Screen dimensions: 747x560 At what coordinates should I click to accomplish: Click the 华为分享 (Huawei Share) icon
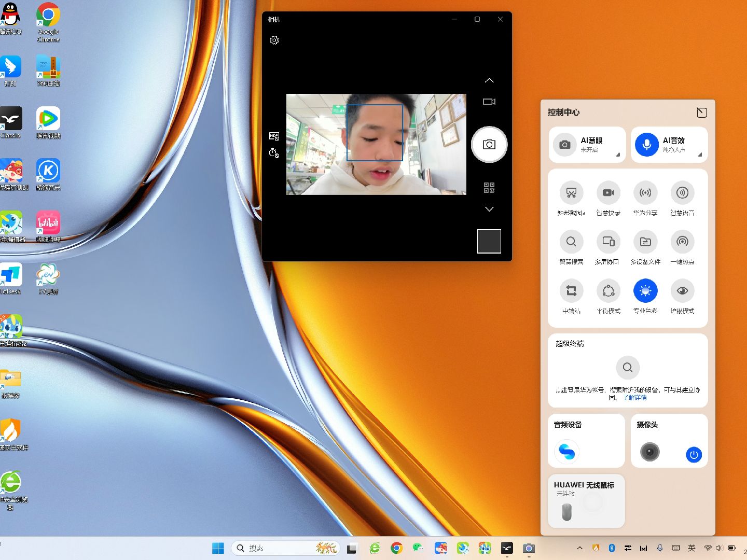click(x=645, y=193)
